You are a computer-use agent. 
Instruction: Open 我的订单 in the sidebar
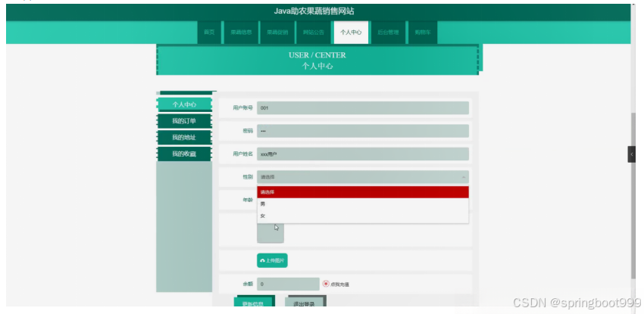pos(184,121)
